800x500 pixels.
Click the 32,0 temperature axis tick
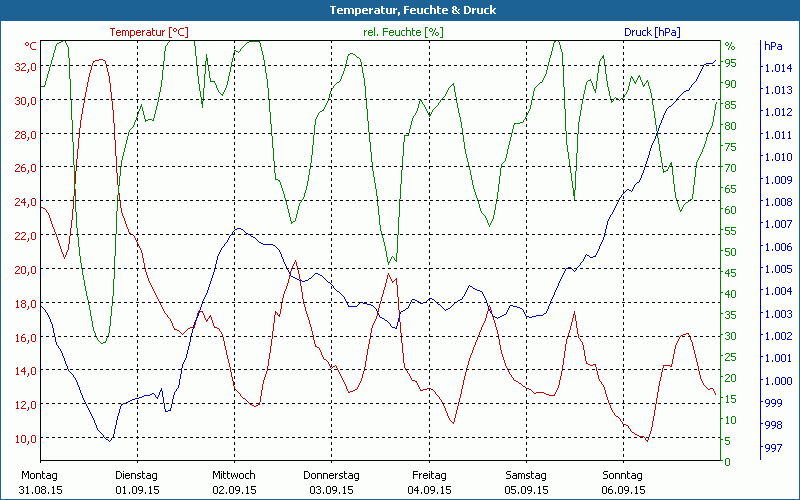pyautogui.click(x=25, y=67)
